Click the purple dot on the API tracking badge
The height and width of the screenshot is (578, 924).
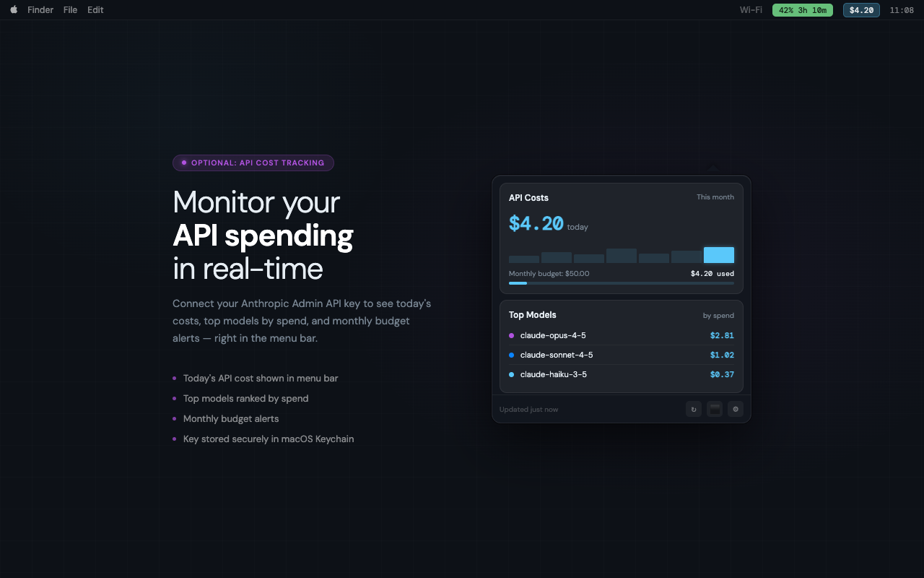click(183, 163)
